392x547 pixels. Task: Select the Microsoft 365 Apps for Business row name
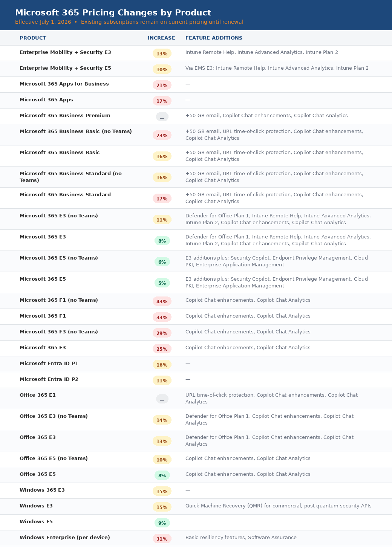[x=64, y=84]
